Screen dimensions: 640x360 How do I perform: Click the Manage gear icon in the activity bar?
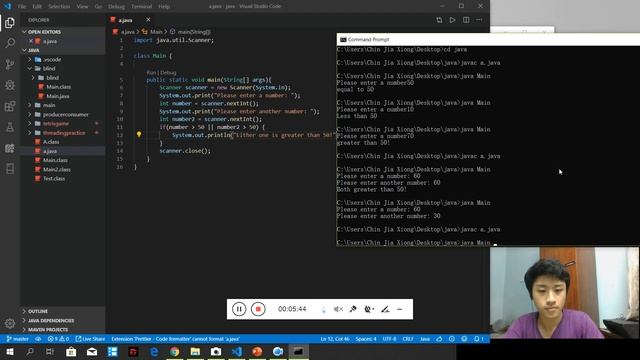click(10, 323)
